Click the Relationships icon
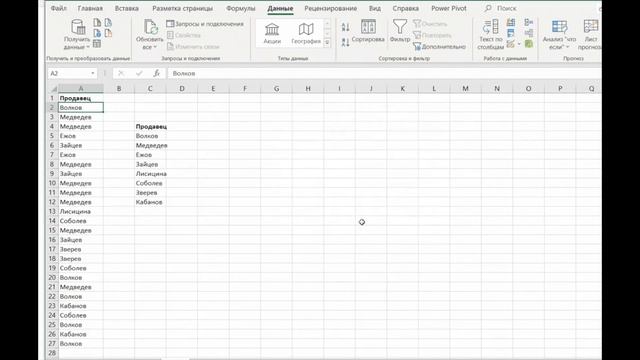Viewport: 640px width, 360px height. point(529,33)
